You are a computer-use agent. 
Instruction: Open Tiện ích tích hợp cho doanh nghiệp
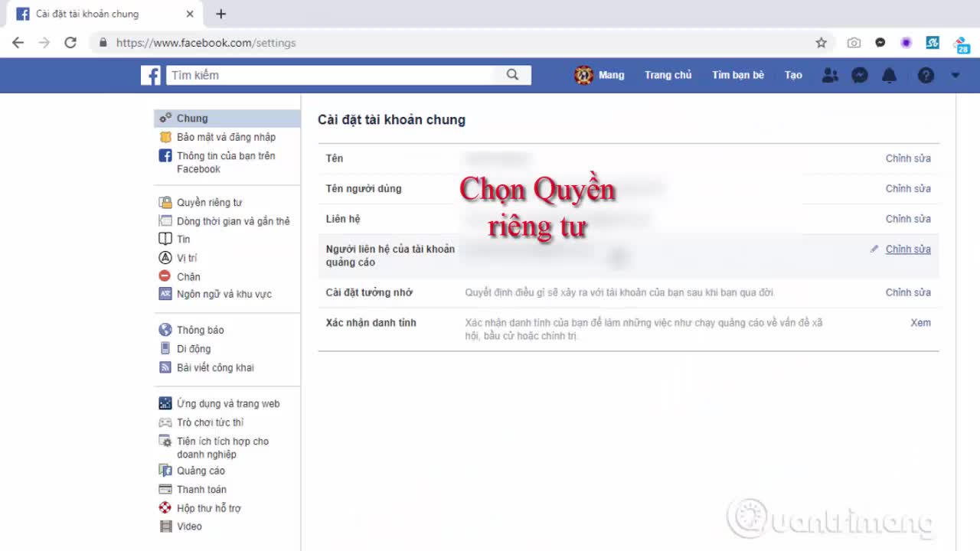pos(222,448)
